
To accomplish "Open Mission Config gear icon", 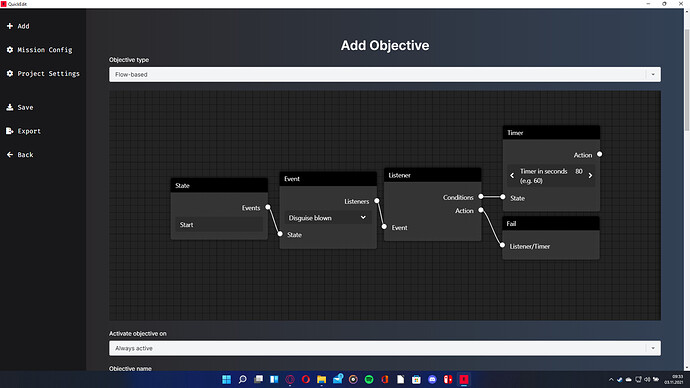I will pos(10,50).
